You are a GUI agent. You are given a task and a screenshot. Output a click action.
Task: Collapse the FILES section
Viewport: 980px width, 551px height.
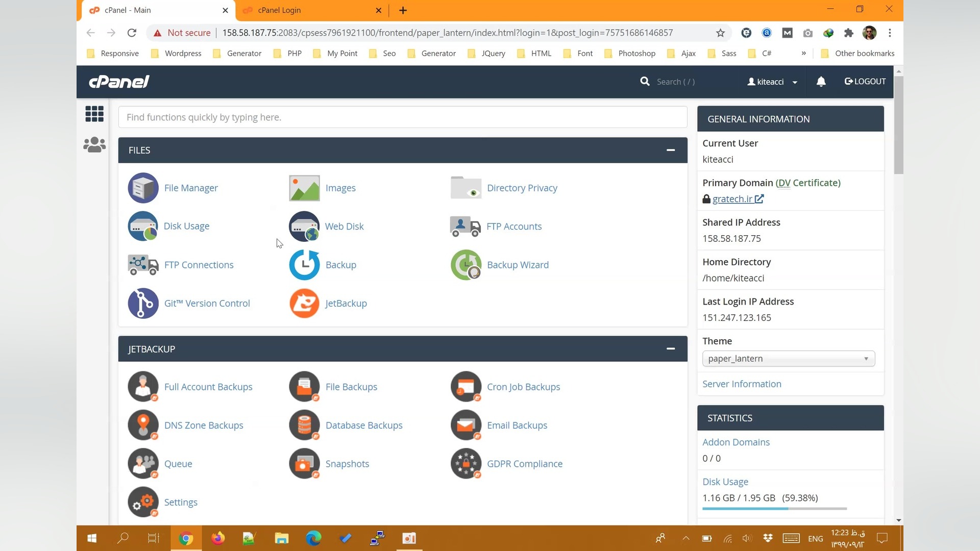671,150
